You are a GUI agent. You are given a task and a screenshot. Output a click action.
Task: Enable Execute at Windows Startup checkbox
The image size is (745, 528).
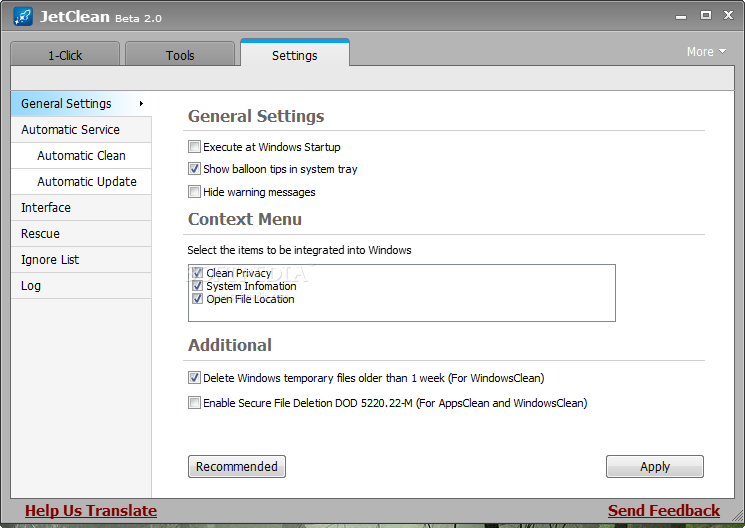click(x=194, y=146)
